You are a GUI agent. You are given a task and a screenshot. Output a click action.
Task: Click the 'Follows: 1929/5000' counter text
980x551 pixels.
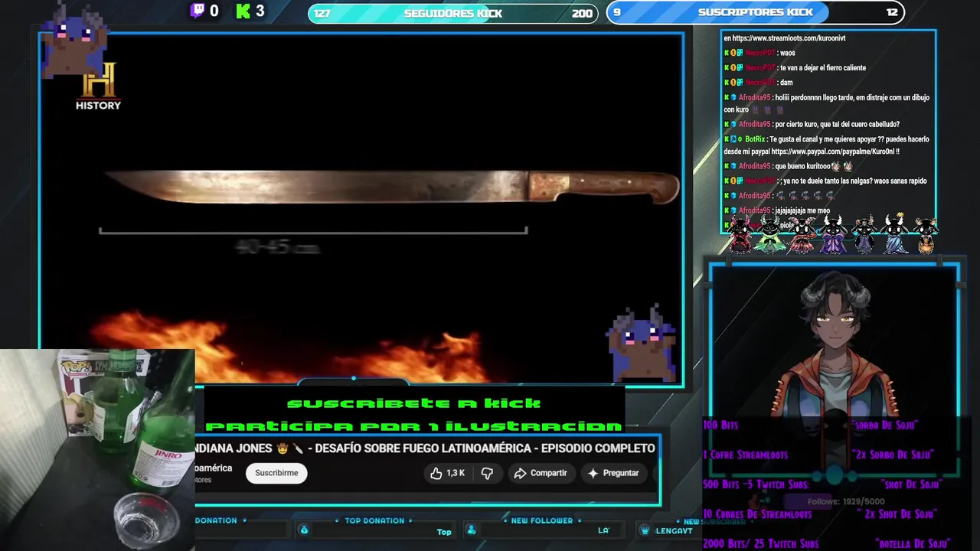pyautogui.click(x=846, y=502)
